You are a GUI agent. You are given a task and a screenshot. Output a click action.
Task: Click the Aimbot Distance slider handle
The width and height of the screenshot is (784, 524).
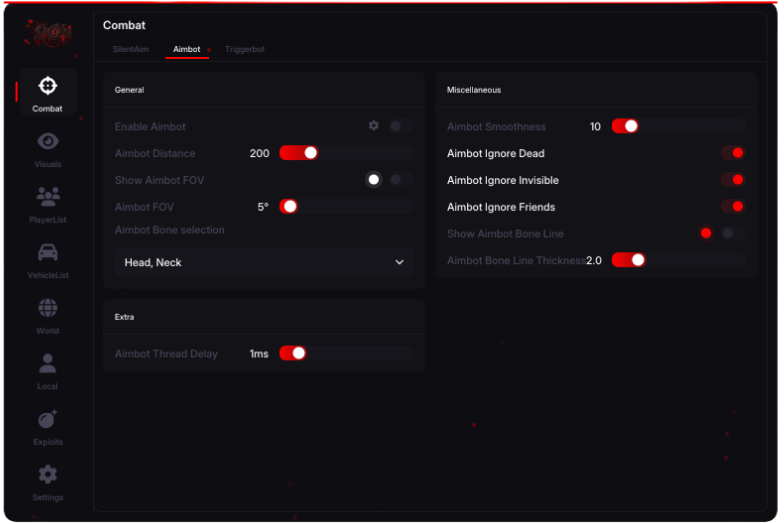(310, 153)
